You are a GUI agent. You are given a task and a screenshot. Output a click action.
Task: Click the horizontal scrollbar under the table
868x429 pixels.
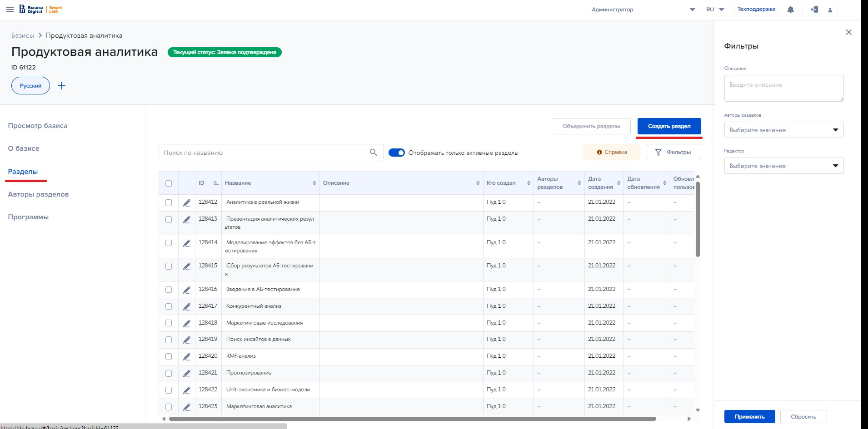(412, 419)
